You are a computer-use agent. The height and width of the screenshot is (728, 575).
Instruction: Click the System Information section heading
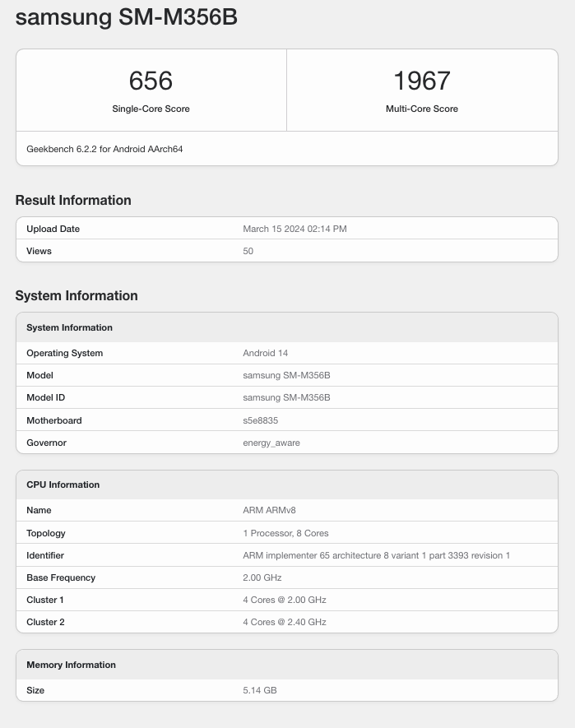pos(77,295)
